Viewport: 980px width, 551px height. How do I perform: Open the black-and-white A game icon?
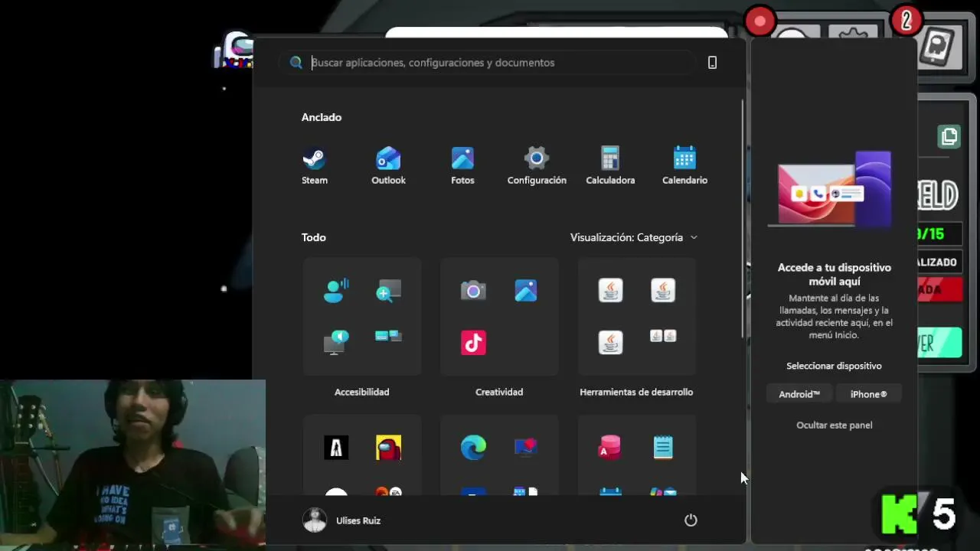(x=336, y=447)
